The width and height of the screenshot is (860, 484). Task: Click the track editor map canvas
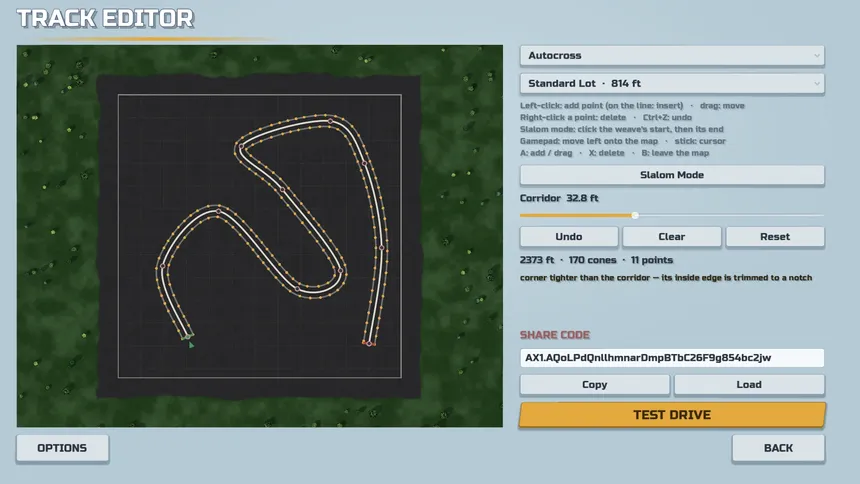point(259,236)
